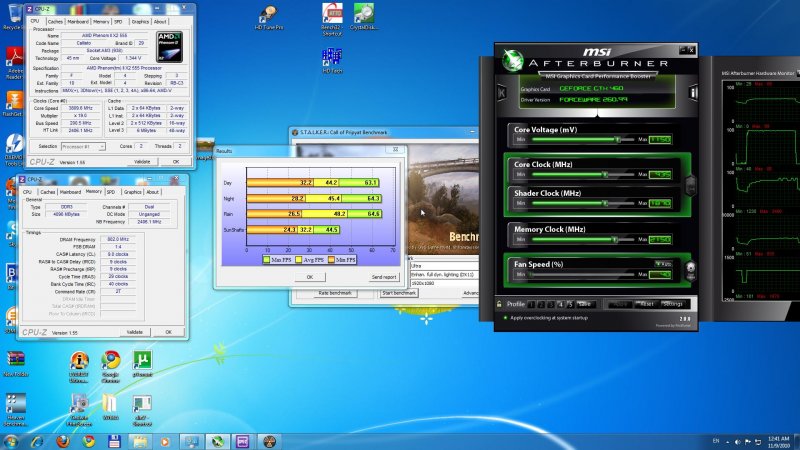
Task: Adjust the Memory Clock slider handle
Action: pyautogui.click(x=615, y=239)
